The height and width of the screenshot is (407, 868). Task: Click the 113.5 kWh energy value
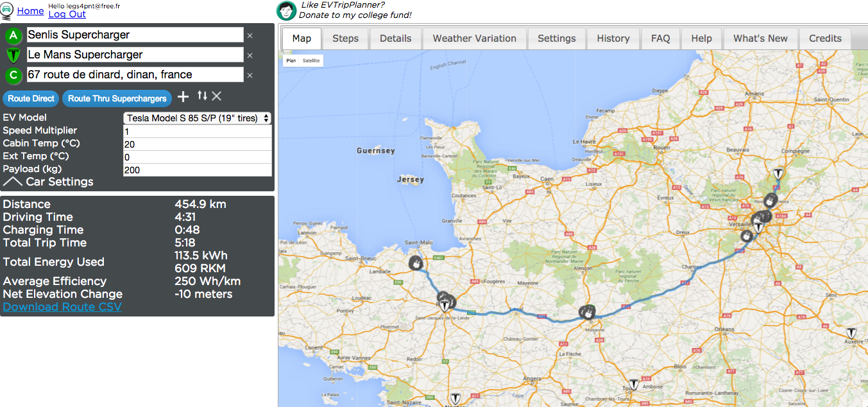click(x=201, y=255)
